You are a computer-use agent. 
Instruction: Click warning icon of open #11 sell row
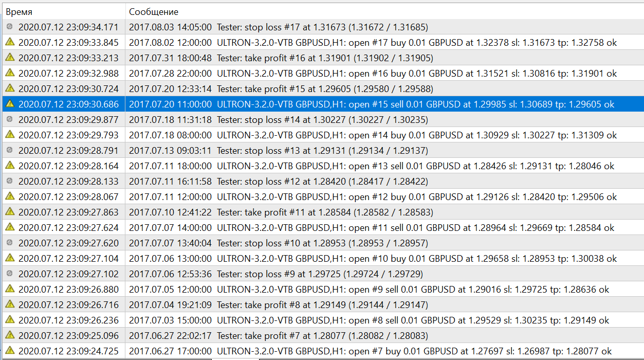point(9,227)
